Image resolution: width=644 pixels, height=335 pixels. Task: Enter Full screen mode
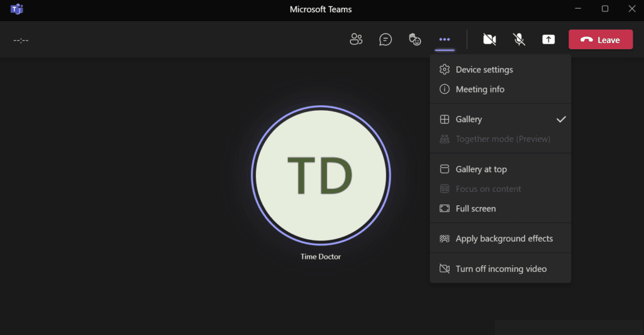pyautogui.click(x=475, y=208)
